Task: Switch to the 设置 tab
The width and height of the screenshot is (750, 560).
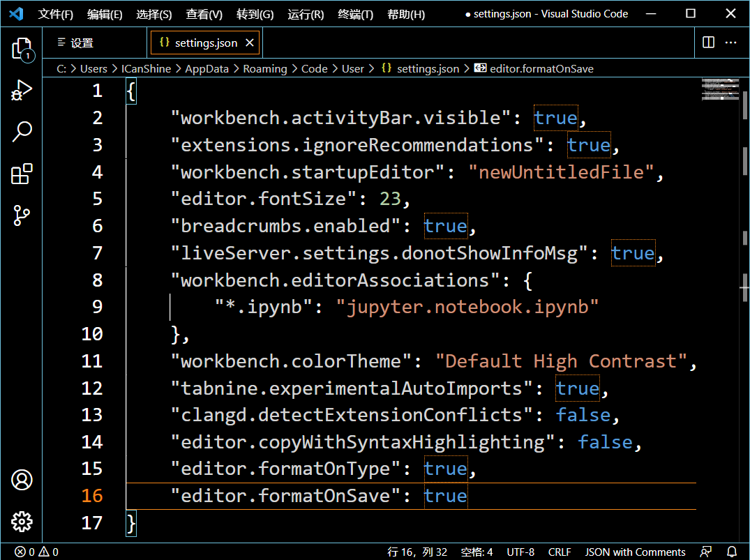Action: pos(95,43)
